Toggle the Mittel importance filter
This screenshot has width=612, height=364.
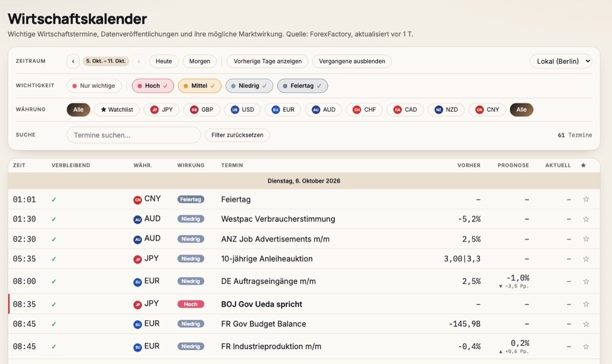(199, 86)
